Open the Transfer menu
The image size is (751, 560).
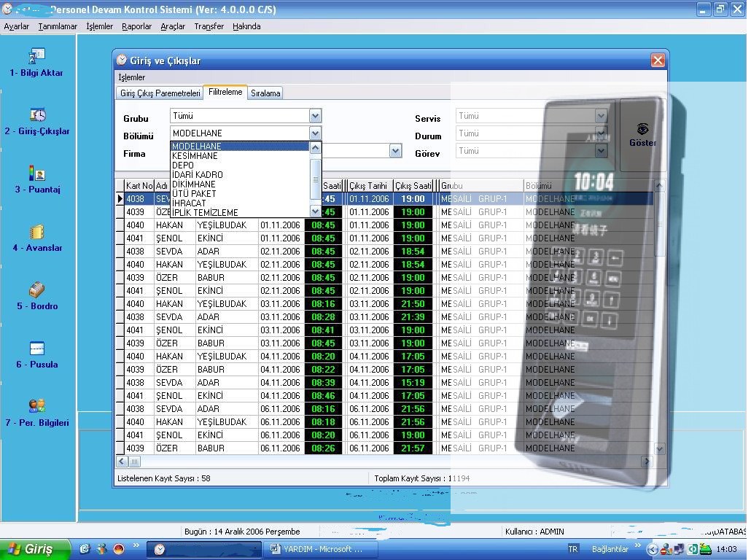click(209, 26)
